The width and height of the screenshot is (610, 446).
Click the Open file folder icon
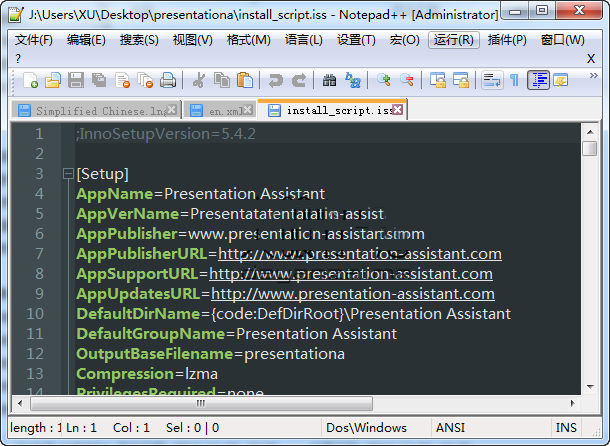click(x=53, y=80)
